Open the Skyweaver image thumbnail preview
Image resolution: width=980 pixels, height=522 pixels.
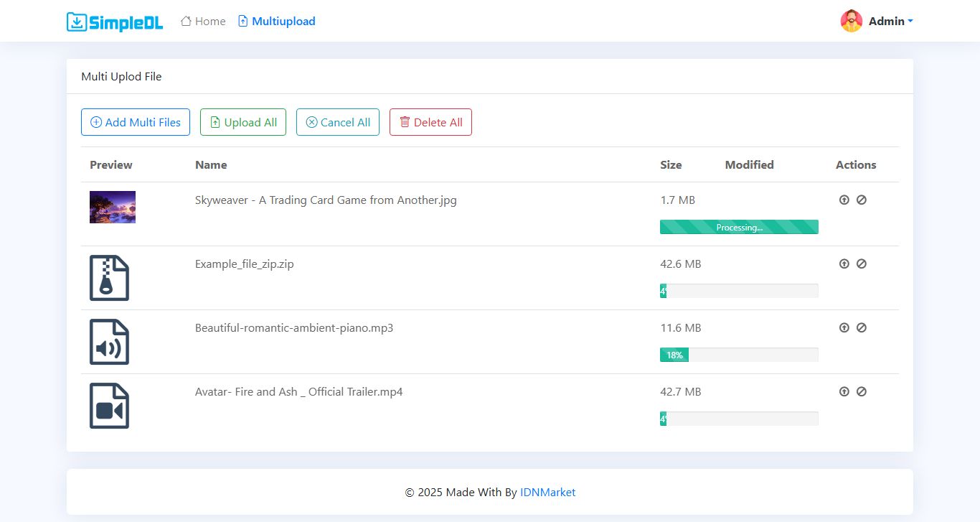pyautogui.click(x=113, y=207)
